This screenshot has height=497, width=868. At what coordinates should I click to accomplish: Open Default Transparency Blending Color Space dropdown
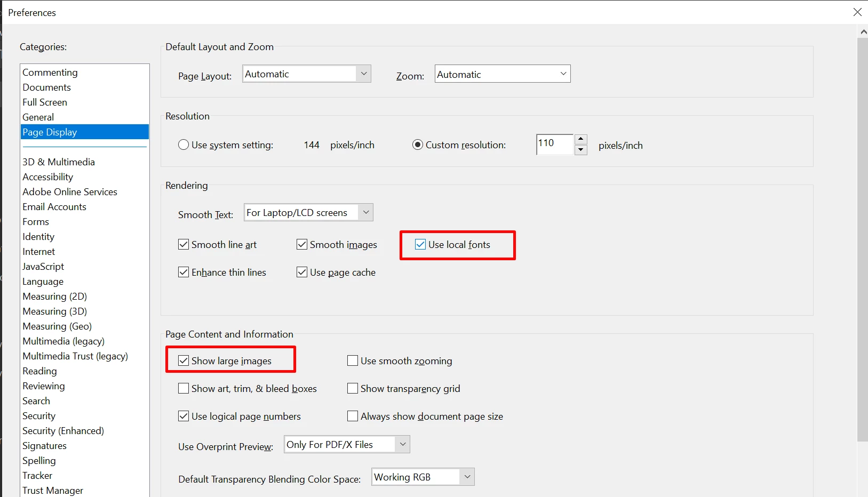423,477
